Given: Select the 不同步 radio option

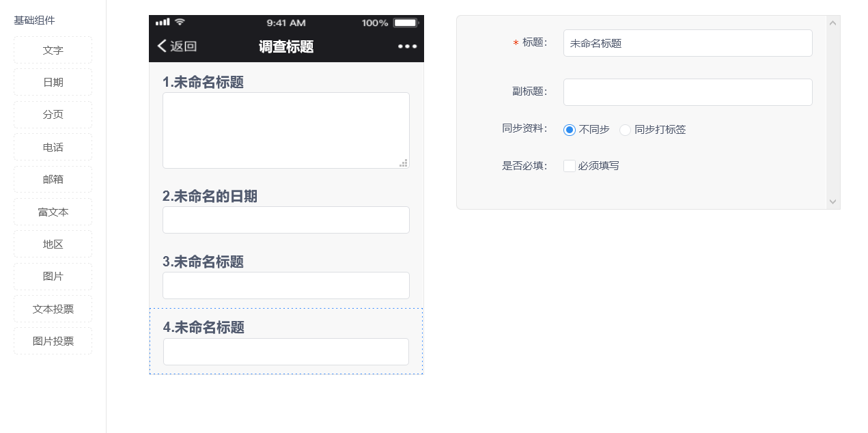Looking at the screenshot, I should 570,130.
